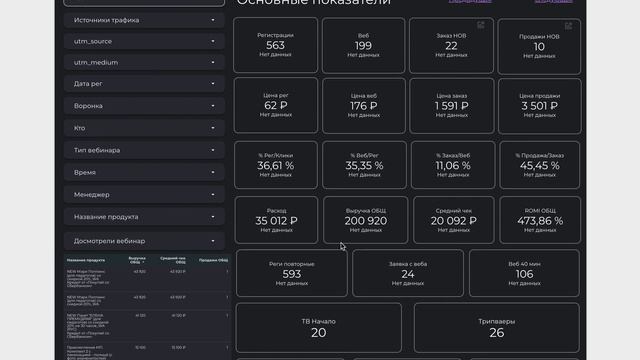The width and height of the screenshot is (640, 360).
Task: Click the Расход 35 012 ₽ card
Action: click(x=276, y=220)
